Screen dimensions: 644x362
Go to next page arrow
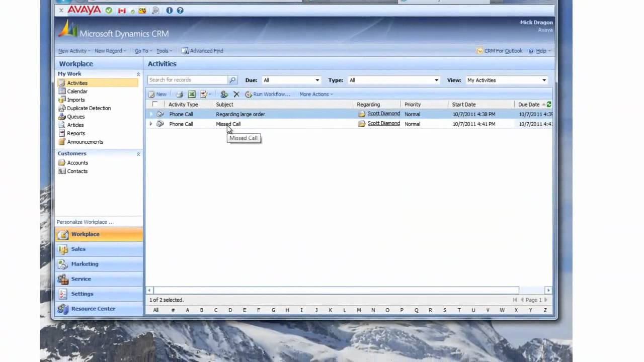(x=545, y=300)
